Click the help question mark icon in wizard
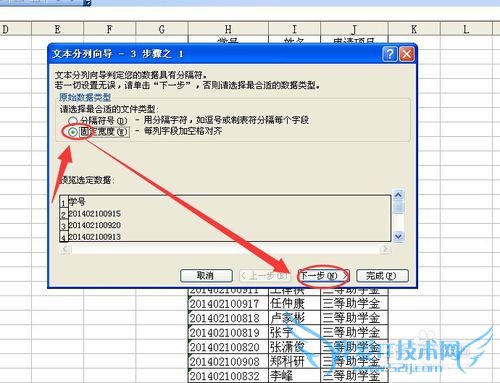500x383 pixels. [x=390, y=54]
